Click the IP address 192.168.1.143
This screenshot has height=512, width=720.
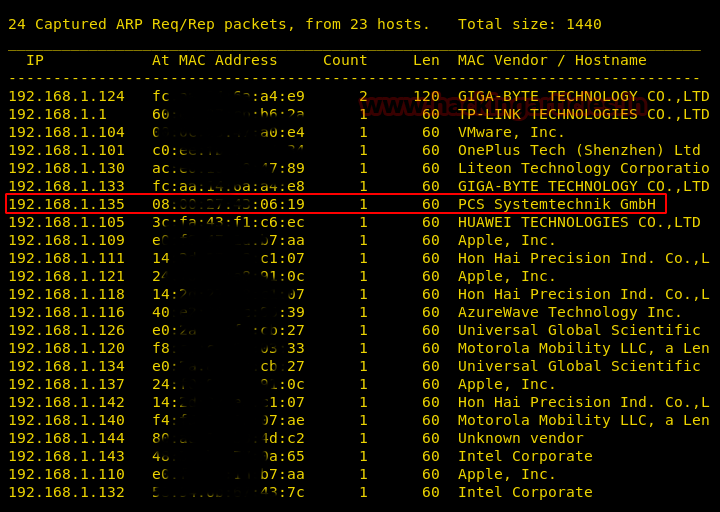[x=67, y=456]
